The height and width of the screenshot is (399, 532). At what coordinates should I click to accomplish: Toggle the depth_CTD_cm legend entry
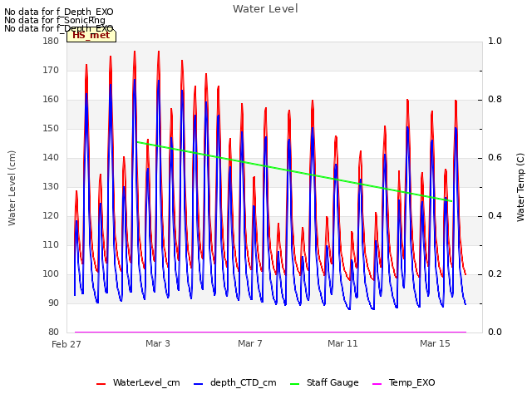234,382
